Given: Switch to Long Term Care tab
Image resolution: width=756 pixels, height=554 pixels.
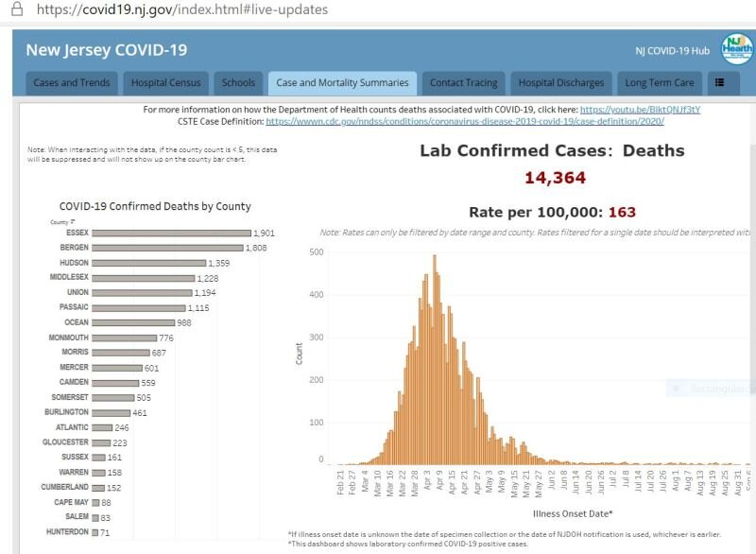Looking at the screenshot, I should tap(660, 83).
